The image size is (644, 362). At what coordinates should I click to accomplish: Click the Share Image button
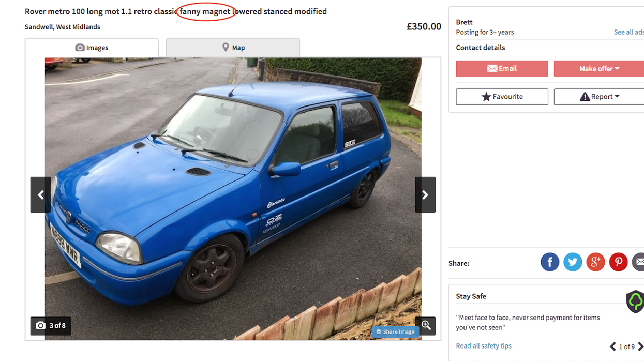click(395, 332)
